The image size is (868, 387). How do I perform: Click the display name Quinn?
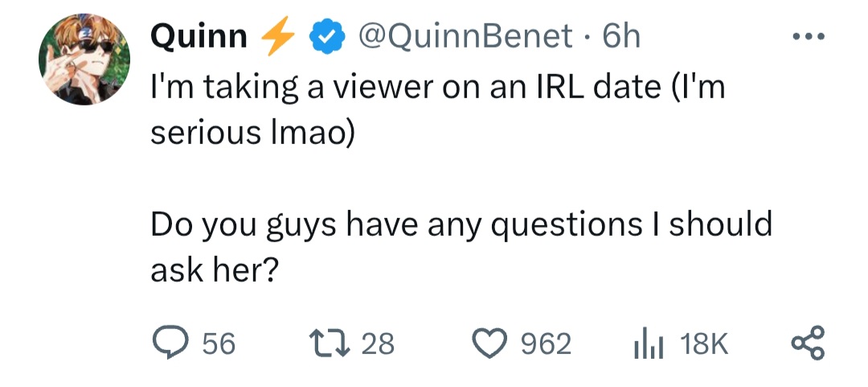(x=199, y=37)
